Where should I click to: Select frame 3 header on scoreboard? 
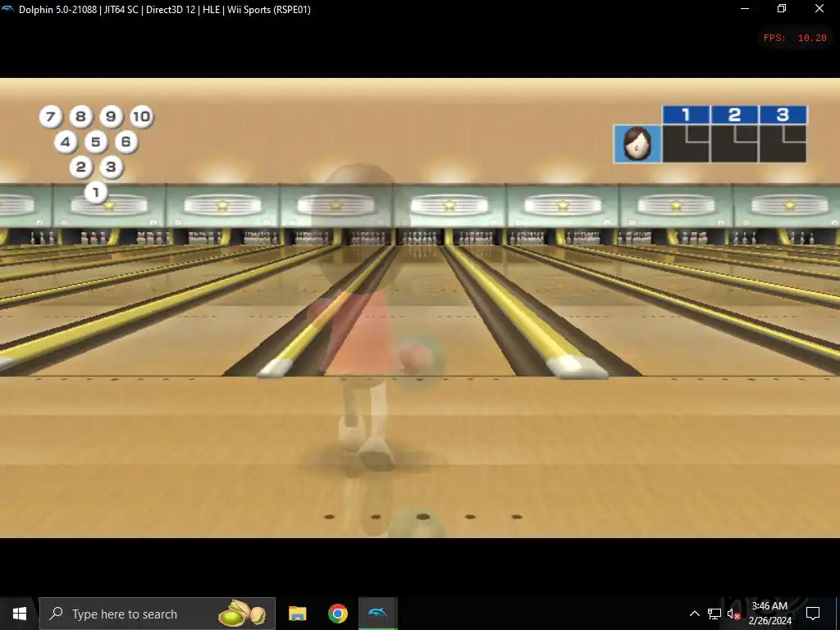pyautogui.click(x=783, y=115)
